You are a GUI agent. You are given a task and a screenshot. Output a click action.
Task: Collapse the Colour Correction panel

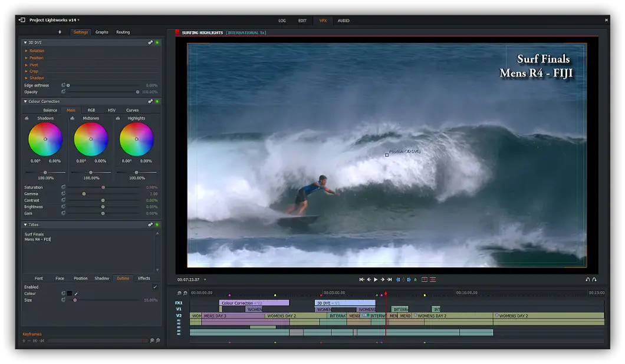coord(25,101)
